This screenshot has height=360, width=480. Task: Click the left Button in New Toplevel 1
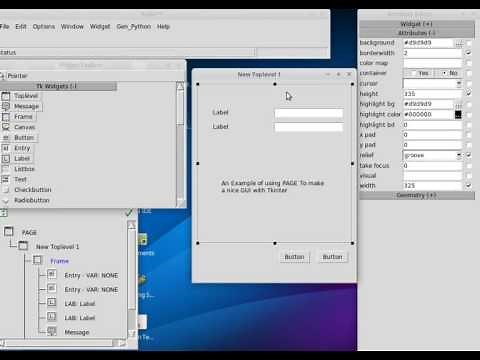click(294, 257)
